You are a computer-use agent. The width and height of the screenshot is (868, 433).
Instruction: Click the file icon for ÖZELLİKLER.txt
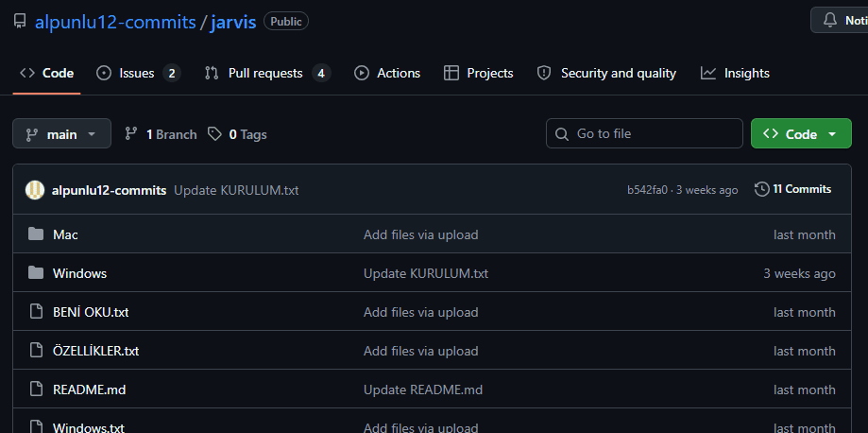[x=36, y=351]
